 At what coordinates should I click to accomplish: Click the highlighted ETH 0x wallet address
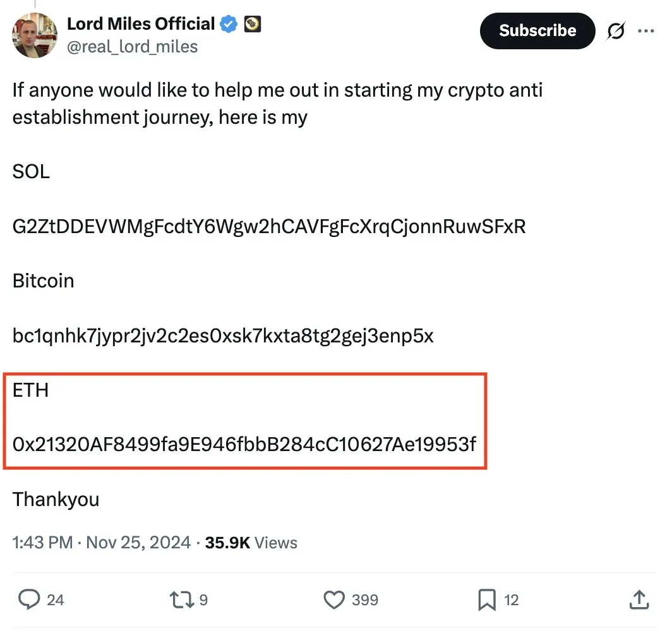244,445
